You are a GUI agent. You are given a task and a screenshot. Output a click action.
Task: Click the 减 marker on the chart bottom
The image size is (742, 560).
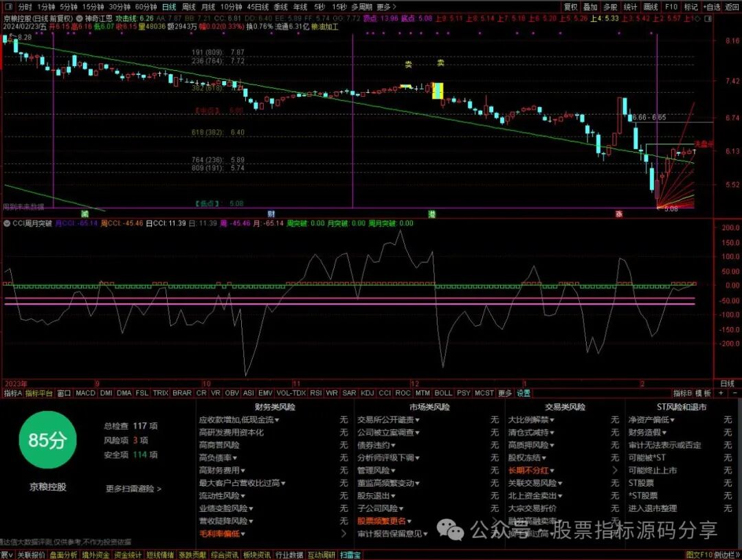[x=85, y=214]
